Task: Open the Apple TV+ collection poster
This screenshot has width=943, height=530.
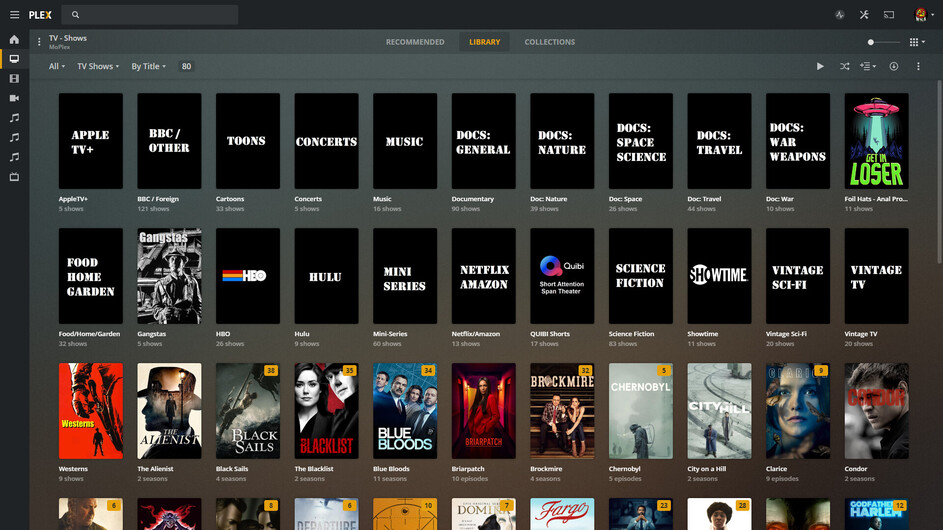Action: 91,141
